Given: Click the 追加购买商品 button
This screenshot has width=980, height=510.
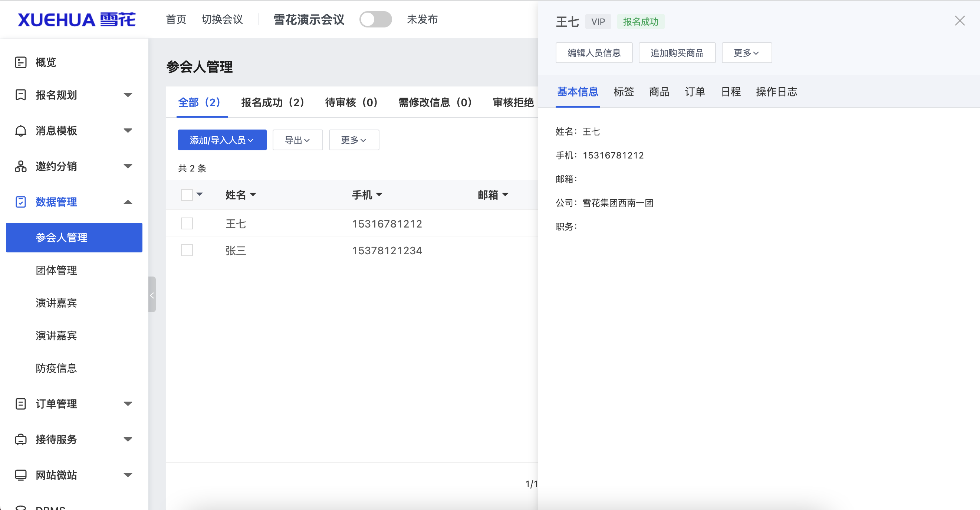Looking at the screenshot, I should (677, 53).
